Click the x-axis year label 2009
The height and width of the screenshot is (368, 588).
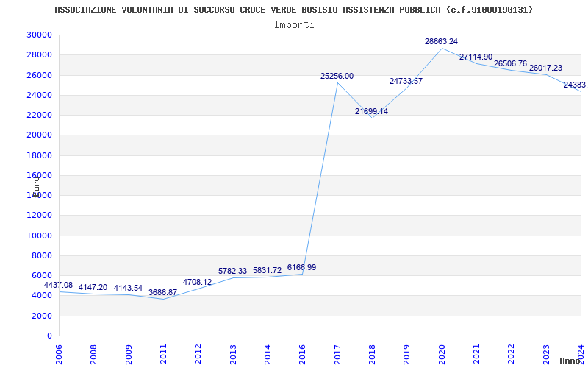(x=128, y=354)
